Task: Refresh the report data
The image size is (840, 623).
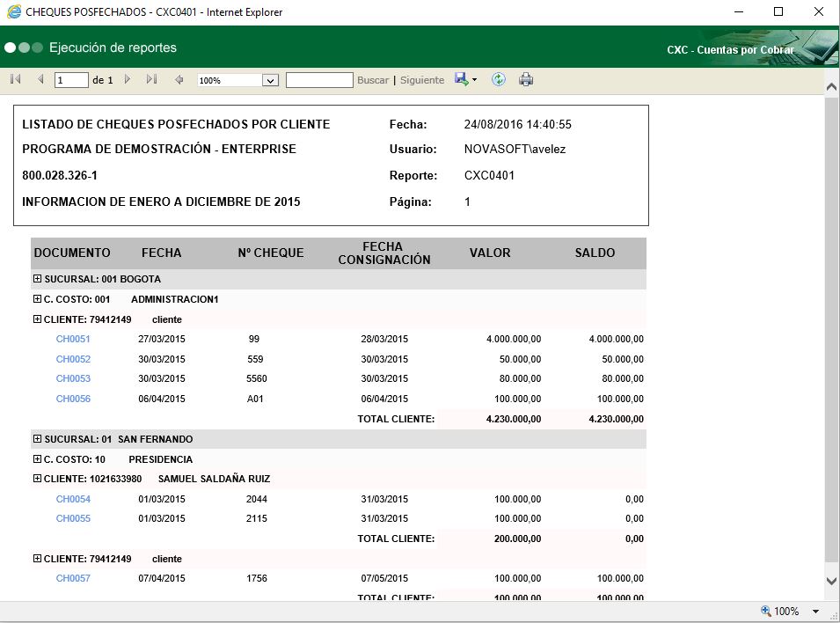Action: click(x=499, y=79)
